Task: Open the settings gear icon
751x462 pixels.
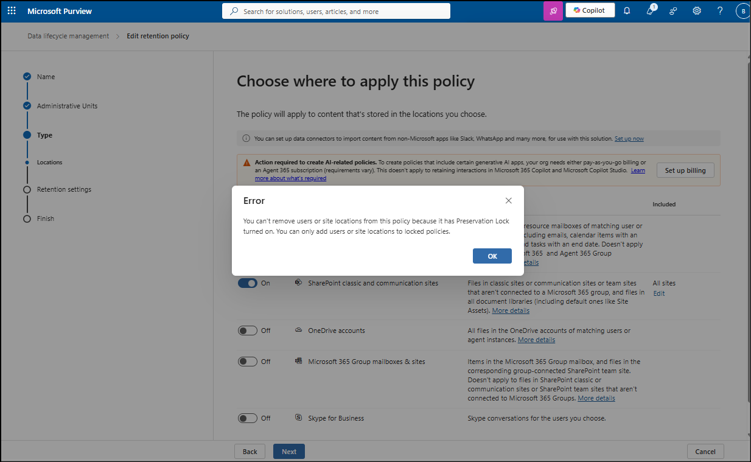Action: click(x=696, y=11)
